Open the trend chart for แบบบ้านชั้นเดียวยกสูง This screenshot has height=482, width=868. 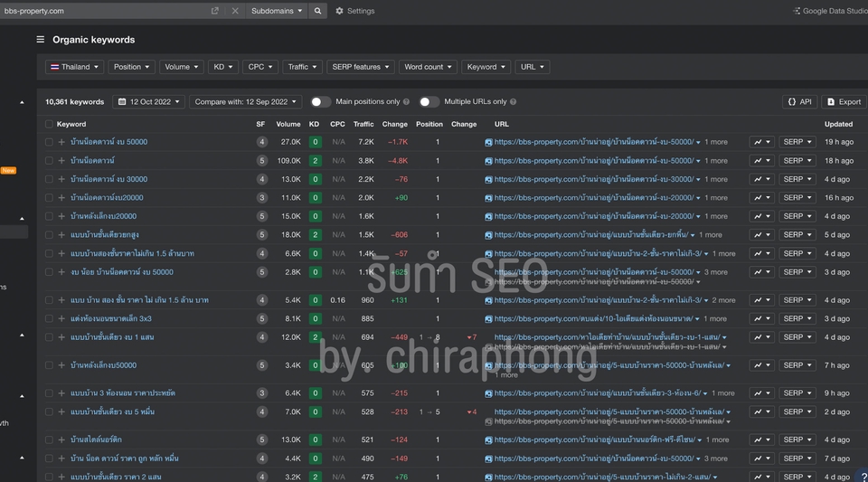point(761,235)
